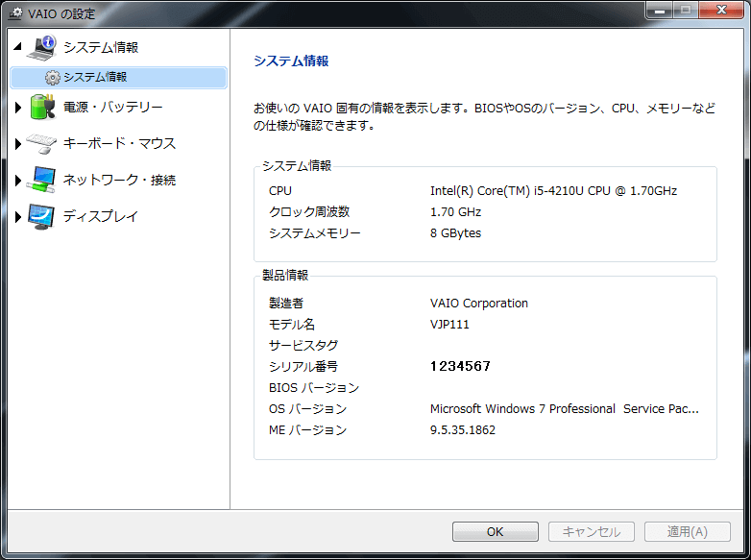The width and height of the screenshot is (751, 560).
Task: Minimize the VAIO の設定 window
Action: click(660, 10)
